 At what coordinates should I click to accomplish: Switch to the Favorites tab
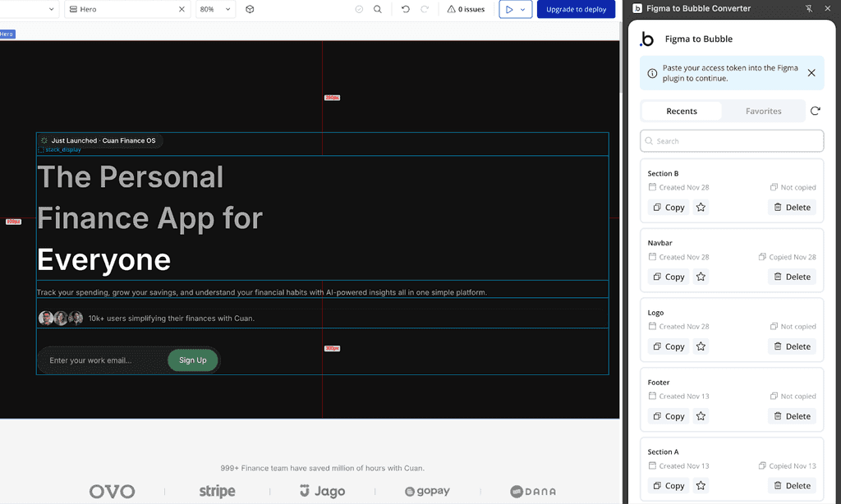[x=763, y=111]
